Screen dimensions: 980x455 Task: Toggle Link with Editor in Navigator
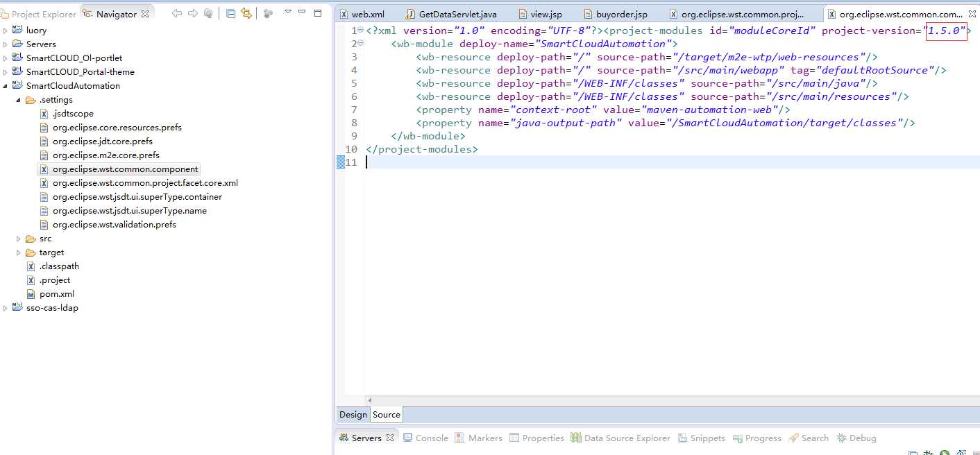pos(246,13)
